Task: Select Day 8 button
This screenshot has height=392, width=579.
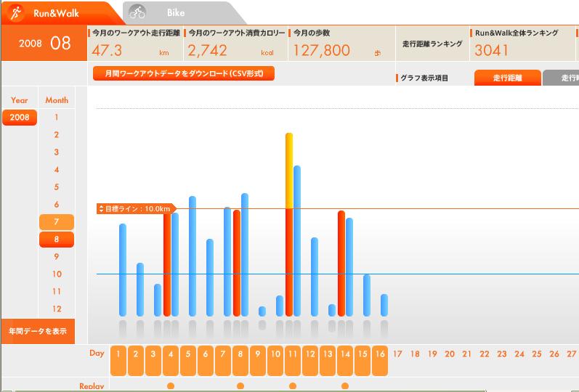Action: [240, 360]
